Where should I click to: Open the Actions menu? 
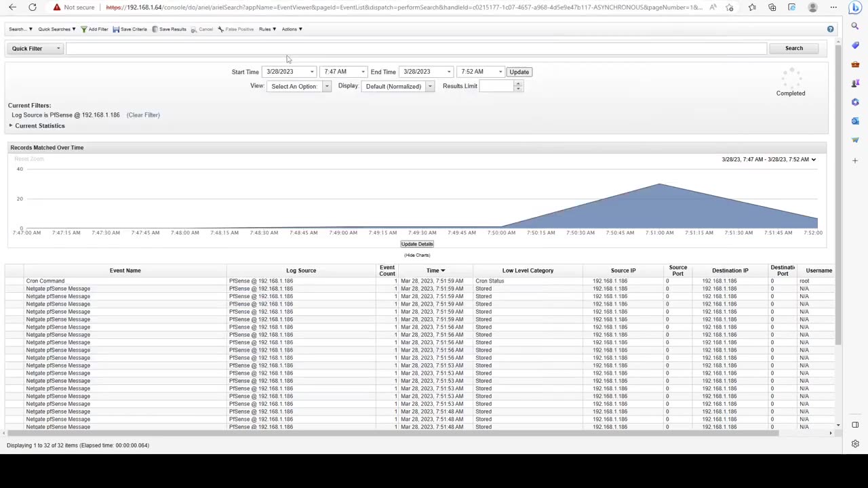(x=292, y=29)
